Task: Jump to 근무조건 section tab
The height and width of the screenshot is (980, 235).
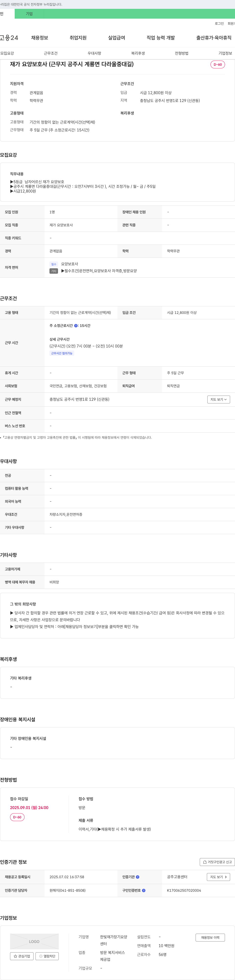Action: [x=50, y=53]
